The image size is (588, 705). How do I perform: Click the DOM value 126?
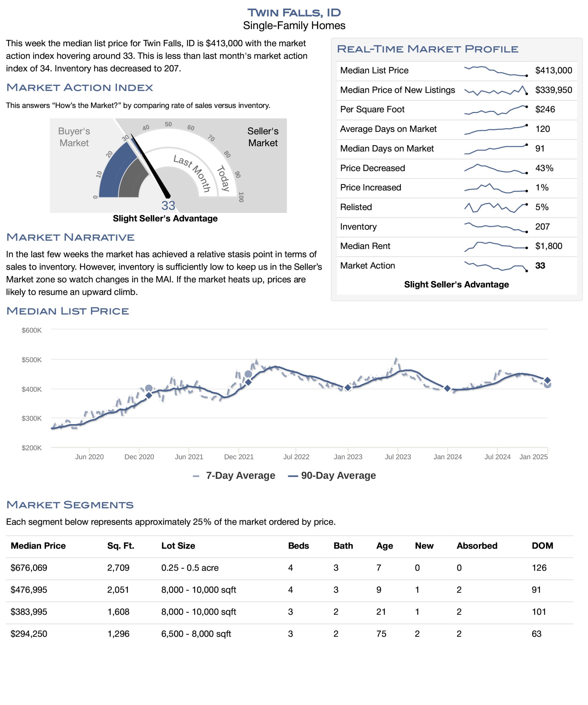[539, 568]
